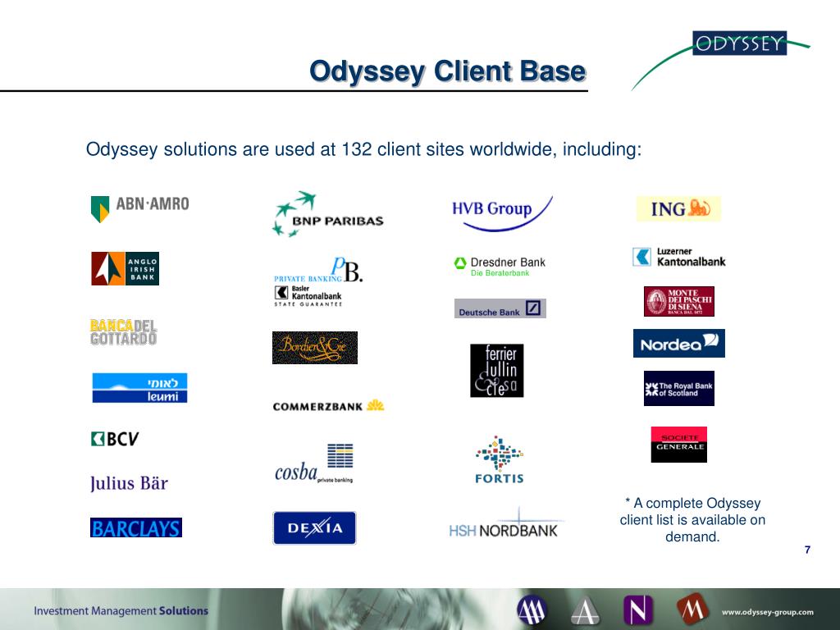Screen dimensions: 840x630
Task: Click the Nordea logo
Action: (x=678, y=344)
